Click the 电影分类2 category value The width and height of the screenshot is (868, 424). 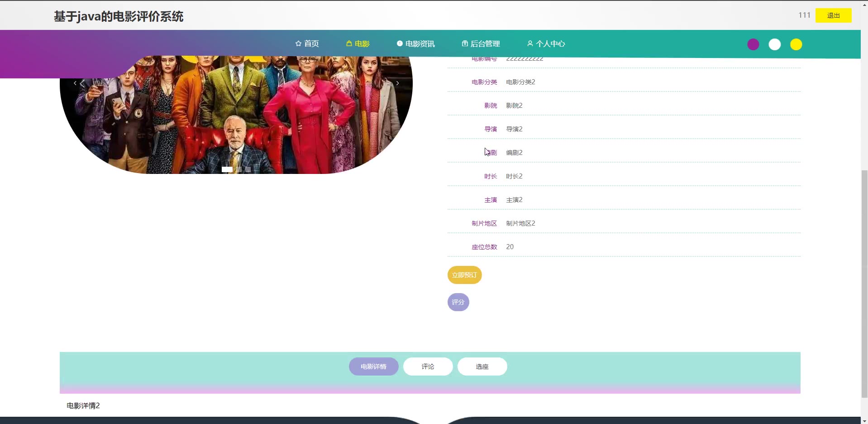(x=520, y=82)
